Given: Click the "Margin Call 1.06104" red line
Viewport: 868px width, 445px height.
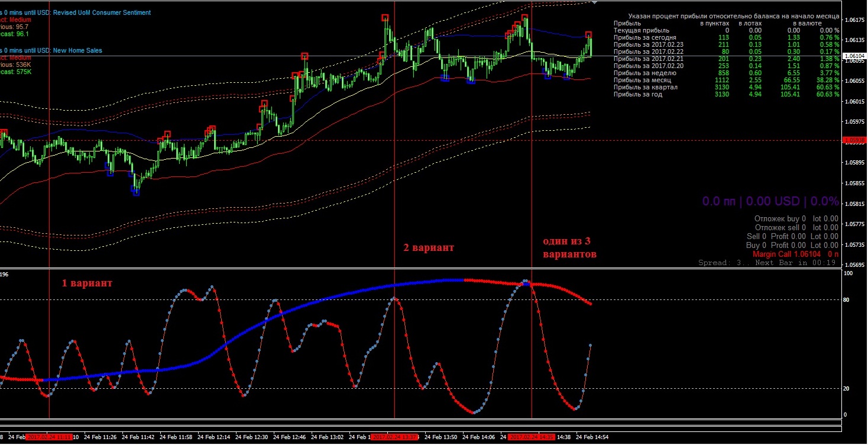Looking at the screenshot, I should click(x=795, y=254).
